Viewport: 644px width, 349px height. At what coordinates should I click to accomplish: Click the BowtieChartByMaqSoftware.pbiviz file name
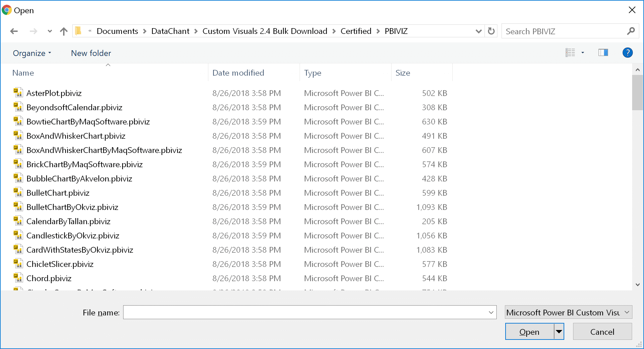pyautogui.click(x=88, y=122)
